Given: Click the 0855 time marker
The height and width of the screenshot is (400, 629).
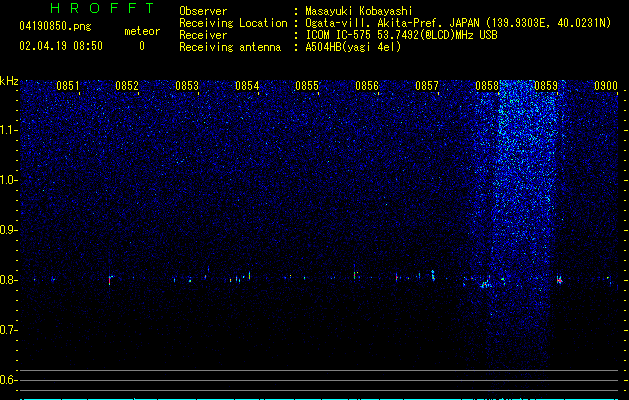Looking at the screenshot, I should pos(307,86).
